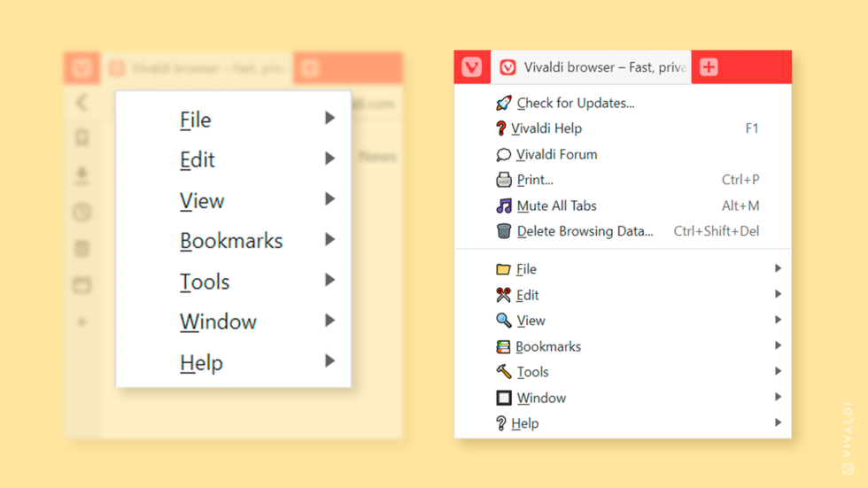Viewport: 868px width, 488px height.
Task: Click the blurred new tab plus, left window
Action: [309, 68]
